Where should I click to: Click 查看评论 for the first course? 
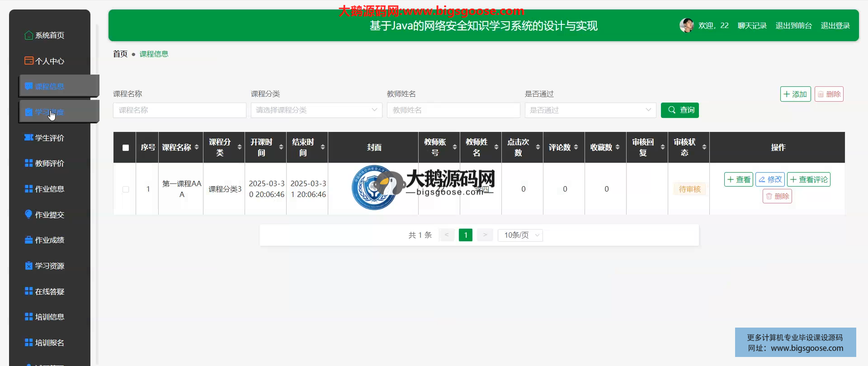(808, 179)
